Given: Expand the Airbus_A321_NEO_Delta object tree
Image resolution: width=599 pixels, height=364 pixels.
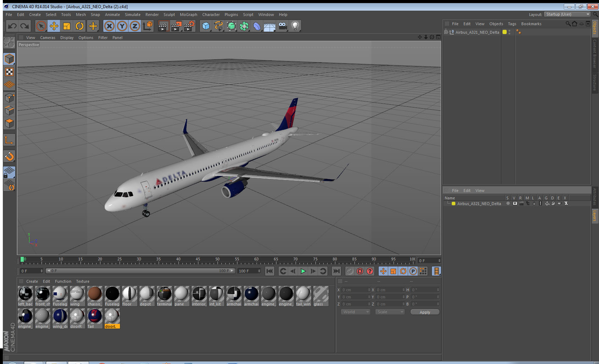Looking at the screenshot, I should 446,32.
